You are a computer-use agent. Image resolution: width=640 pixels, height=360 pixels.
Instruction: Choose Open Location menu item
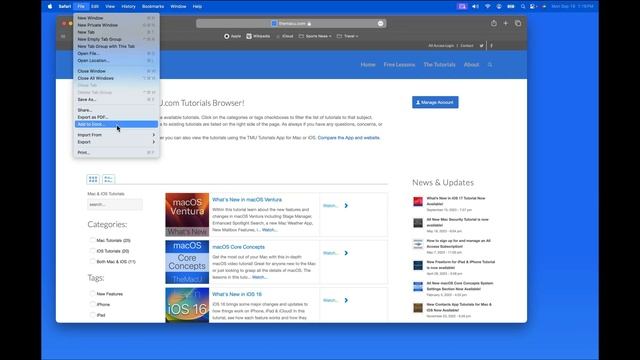[116, 60]
